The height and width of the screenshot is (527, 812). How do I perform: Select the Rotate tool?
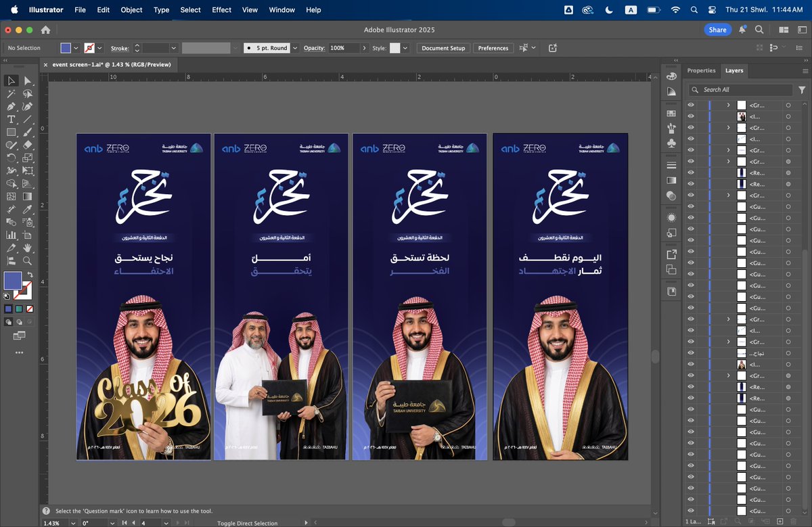[12, 158]
